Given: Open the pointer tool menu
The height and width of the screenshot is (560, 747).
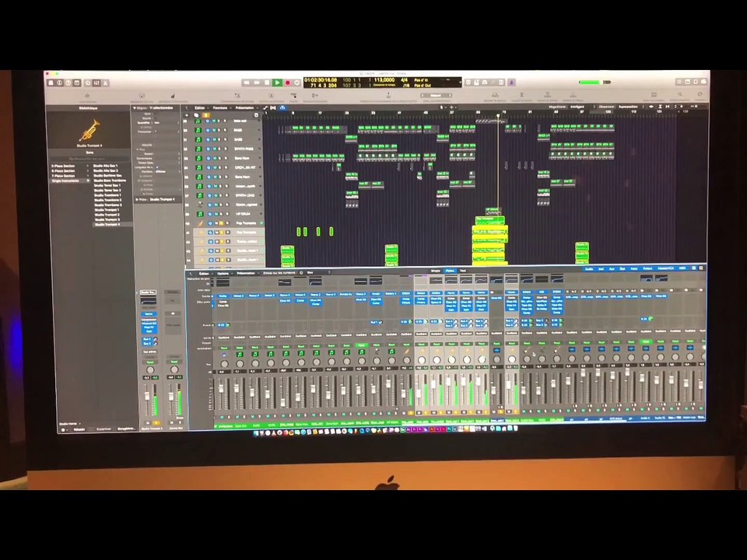Looking at the screenshot, I should click(x=442, y=107).
